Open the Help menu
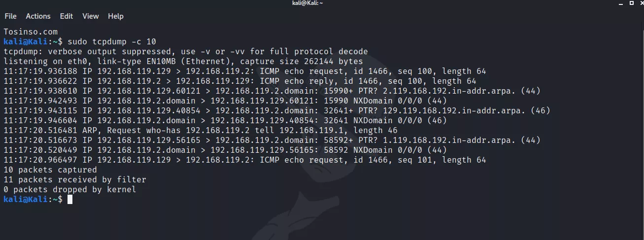The image size is (644, 240). (116, 16)
